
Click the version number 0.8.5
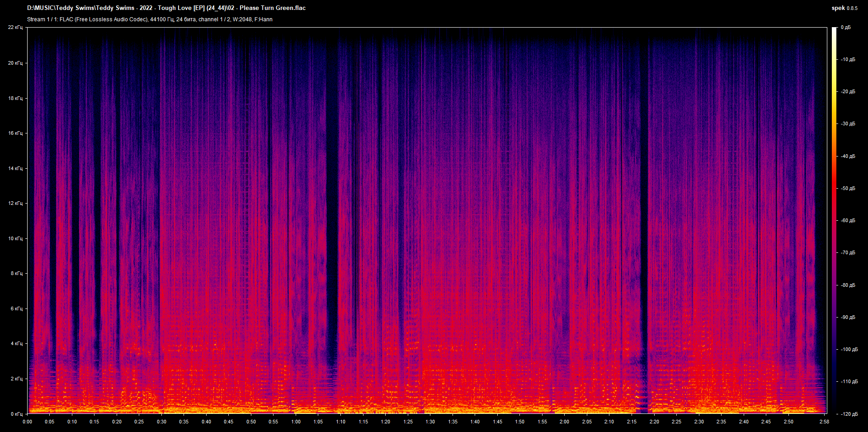click(852, 8)
